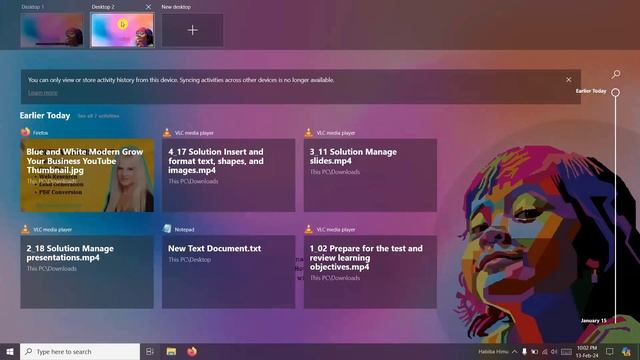Click the Notepad icon above New Text Document card
Viewport: 640px width, 360px height.
[x=167, y=229]
